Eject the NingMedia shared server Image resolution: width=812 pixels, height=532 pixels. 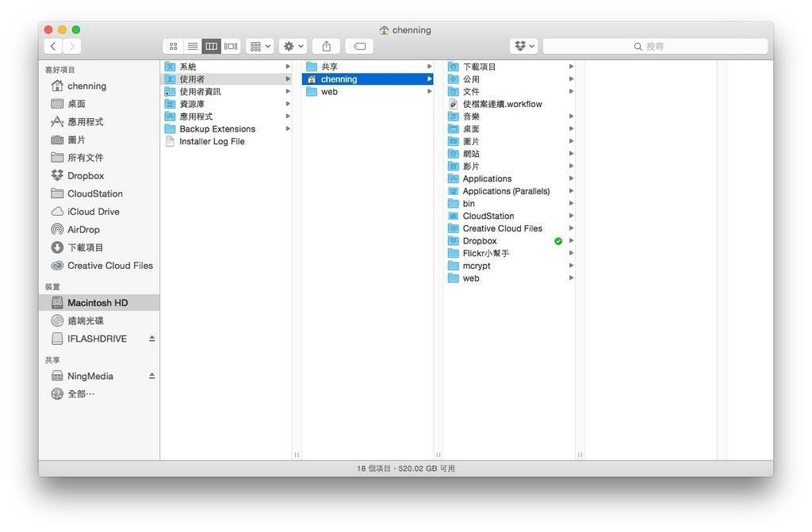point(152,376)
